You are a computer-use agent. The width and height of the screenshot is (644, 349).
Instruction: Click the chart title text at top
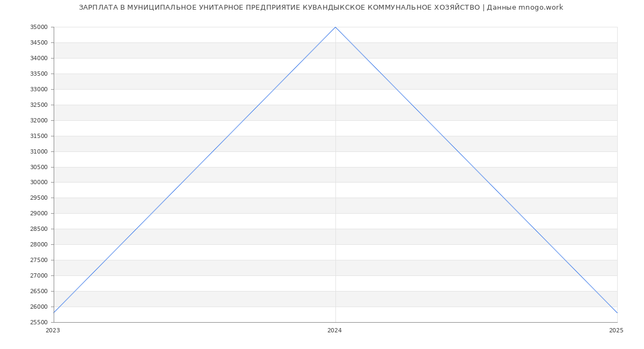(x=321, y=8)
